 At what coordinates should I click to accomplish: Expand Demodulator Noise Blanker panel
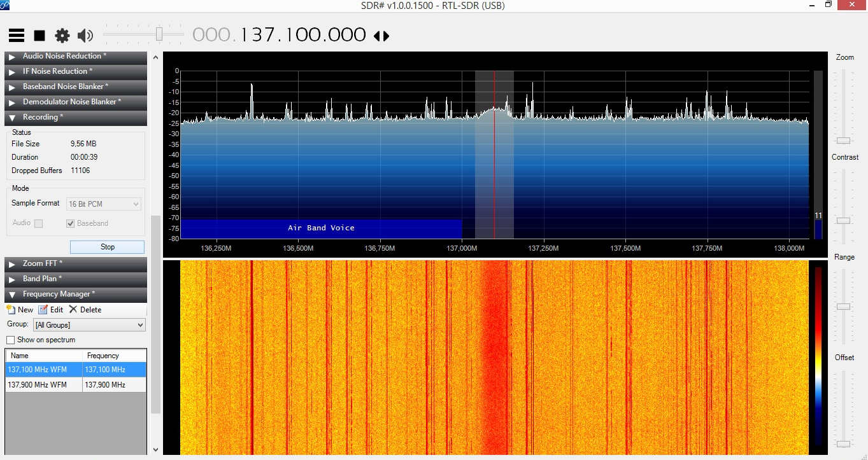76,102
